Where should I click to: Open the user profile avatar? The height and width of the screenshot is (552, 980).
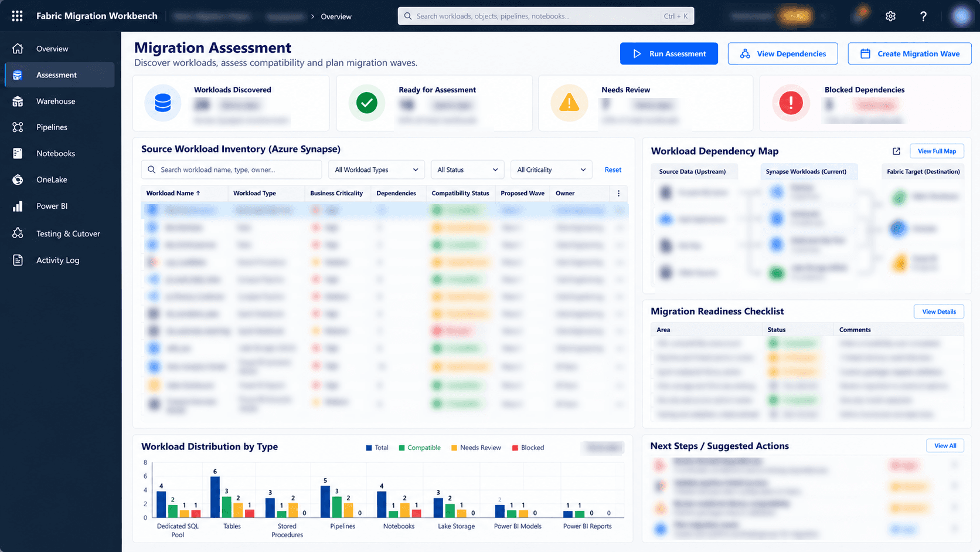[x=961, y=16]
